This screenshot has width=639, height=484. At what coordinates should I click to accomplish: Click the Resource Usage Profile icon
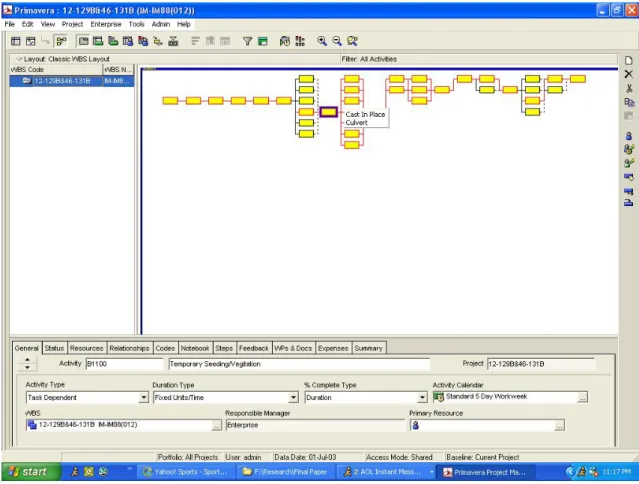click(x=143, y=41)
